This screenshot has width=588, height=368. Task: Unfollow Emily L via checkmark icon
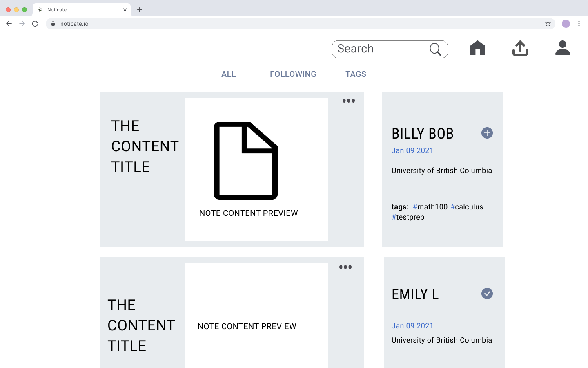487,294
